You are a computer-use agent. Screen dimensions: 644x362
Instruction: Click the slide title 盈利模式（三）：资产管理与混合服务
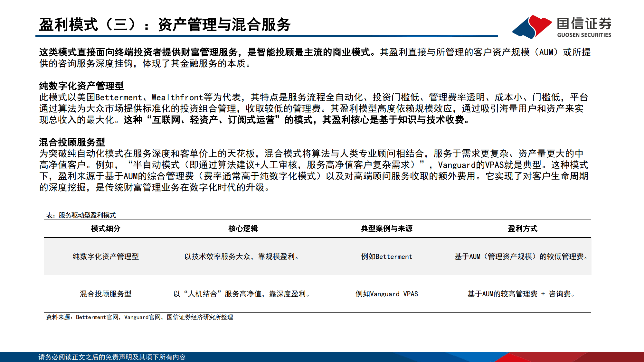(164, 24)
